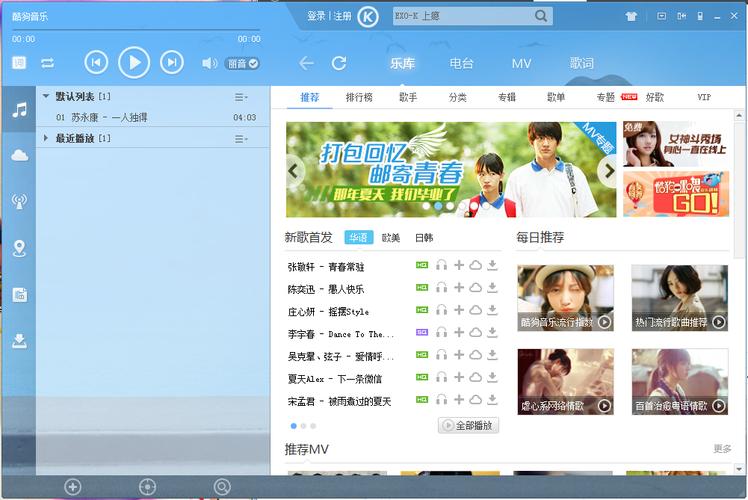Click the 全部播放 button
This screenshot has width=748, height=500.
[468, 425]
